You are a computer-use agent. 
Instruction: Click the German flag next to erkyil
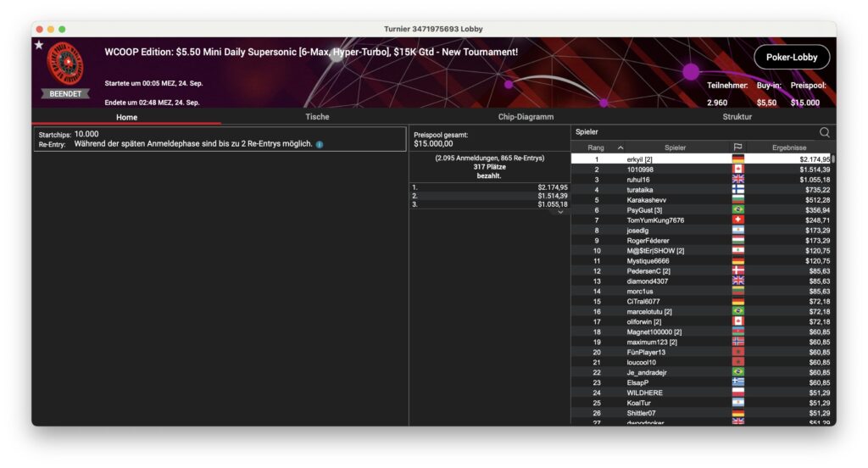[737, 159]
